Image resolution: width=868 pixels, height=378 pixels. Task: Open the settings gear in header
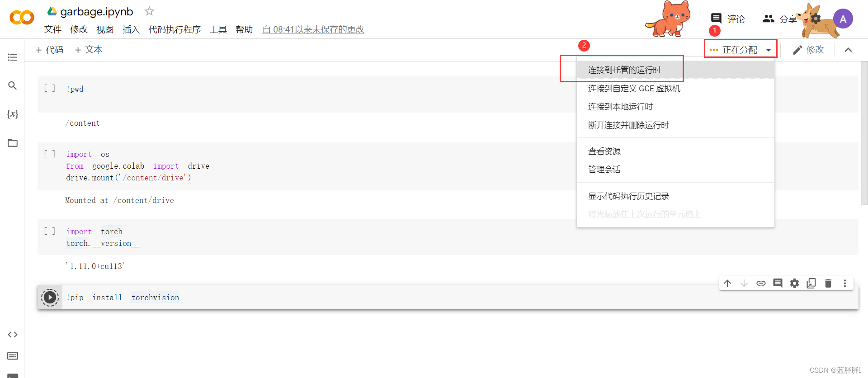816,19
